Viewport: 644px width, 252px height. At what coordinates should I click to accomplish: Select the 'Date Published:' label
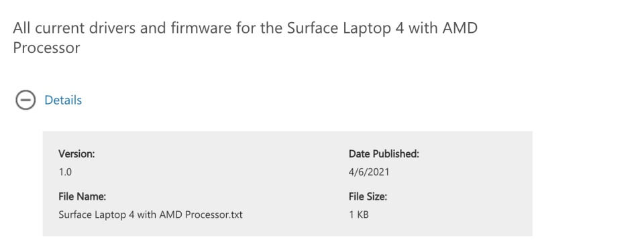[384, 154]
